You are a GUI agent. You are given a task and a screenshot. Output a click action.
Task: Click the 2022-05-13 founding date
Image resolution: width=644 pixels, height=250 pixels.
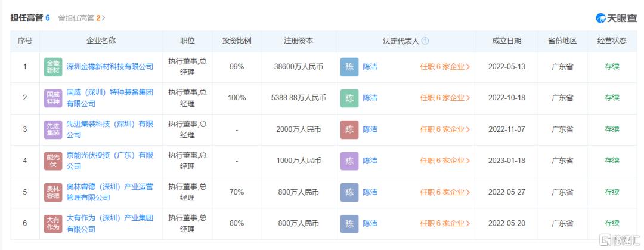click(x=507, y=67)
